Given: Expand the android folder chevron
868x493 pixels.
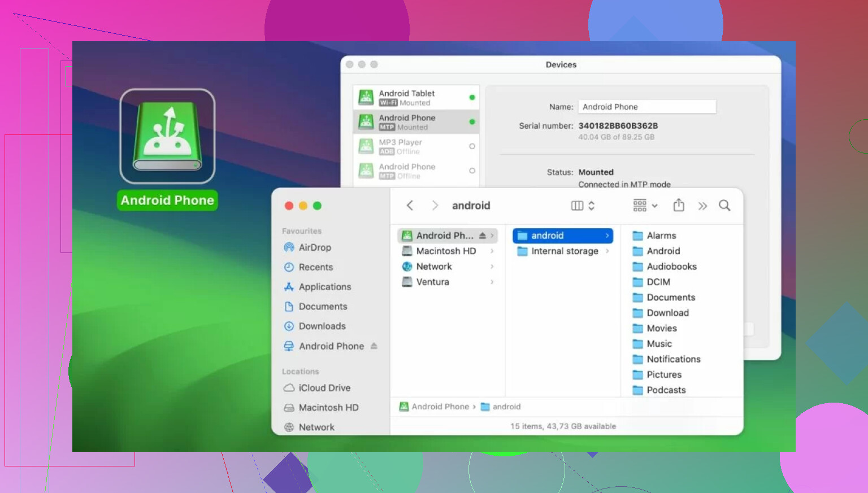Looking at the screenshot, I should 607,235.
